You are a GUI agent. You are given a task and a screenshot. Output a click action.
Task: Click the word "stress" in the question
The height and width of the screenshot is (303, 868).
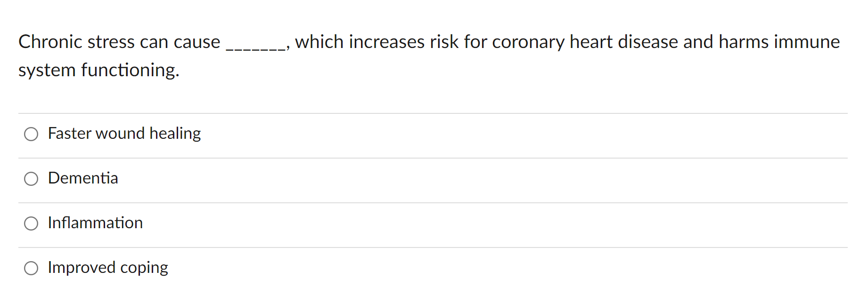(x=111, y=42)
